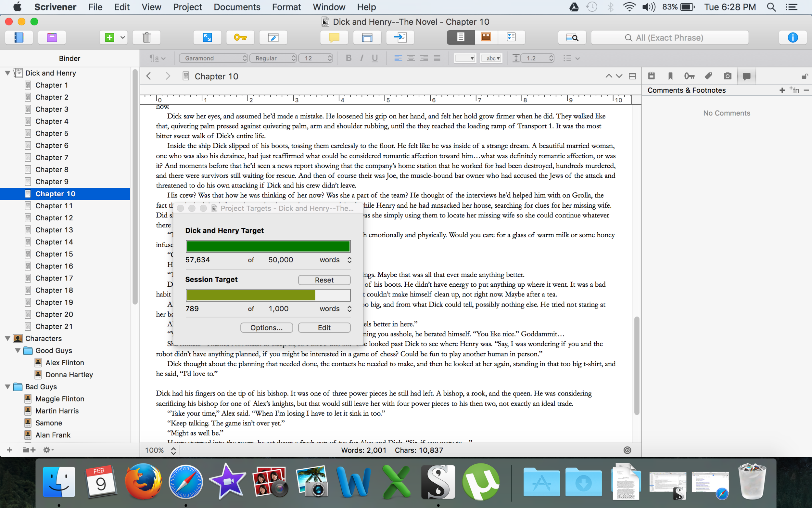The image size is (812, 508).
Task: Toggle the blue Inspector button
Action: (793, 37)
